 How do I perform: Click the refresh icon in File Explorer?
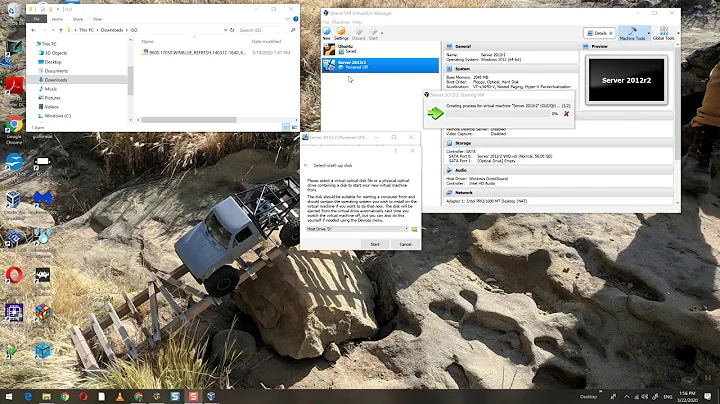click(x=232, y=30)
